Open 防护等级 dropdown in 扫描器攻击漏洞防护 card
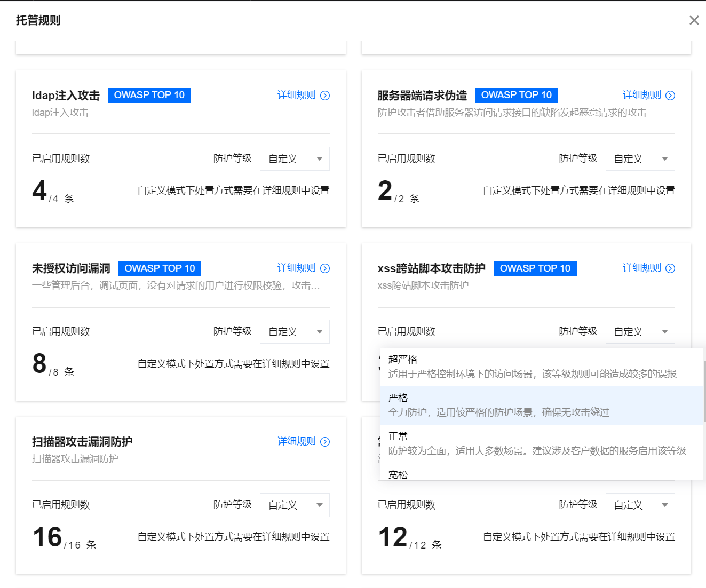Screen dimensions: 706x588 point(295,505)
